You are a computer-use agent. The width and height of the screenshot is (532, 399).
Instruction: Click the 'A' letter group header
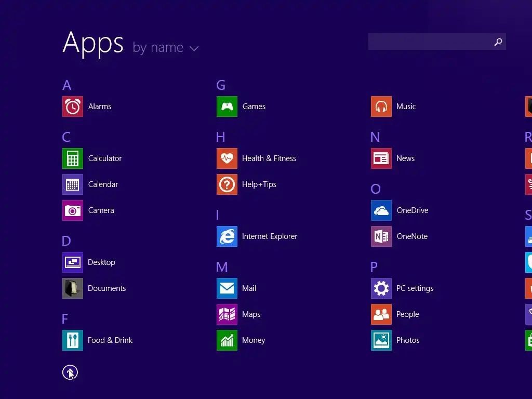(x=67, y=85)
